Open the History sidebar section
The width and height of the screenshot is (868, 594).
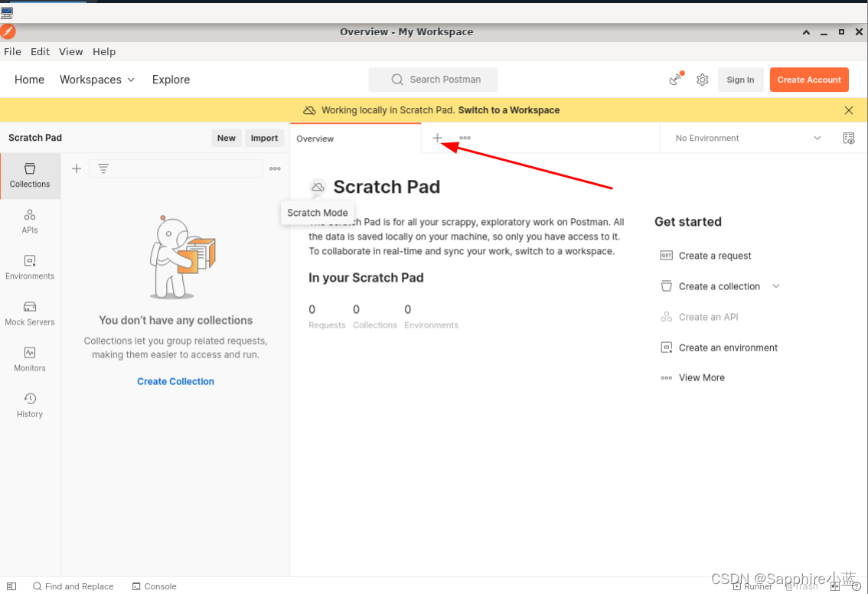30,405
